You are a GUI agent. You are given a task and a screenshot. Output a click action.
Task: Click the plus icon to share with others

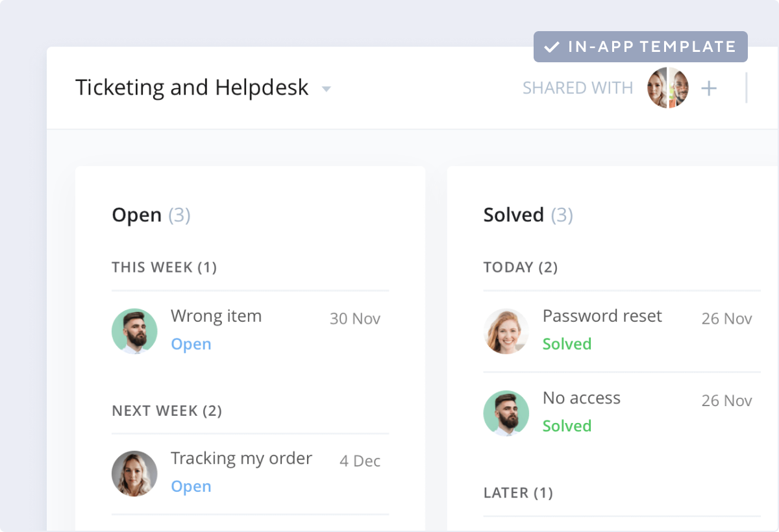pos(710,88)
